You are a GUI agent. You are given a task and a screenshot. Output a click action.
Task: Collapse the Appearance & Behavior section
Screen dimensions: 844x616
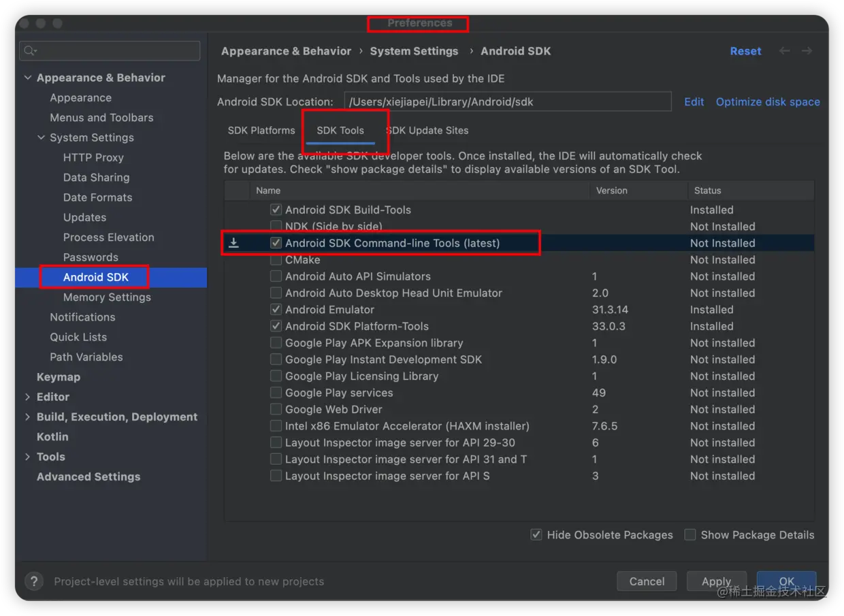click(28, 78)
